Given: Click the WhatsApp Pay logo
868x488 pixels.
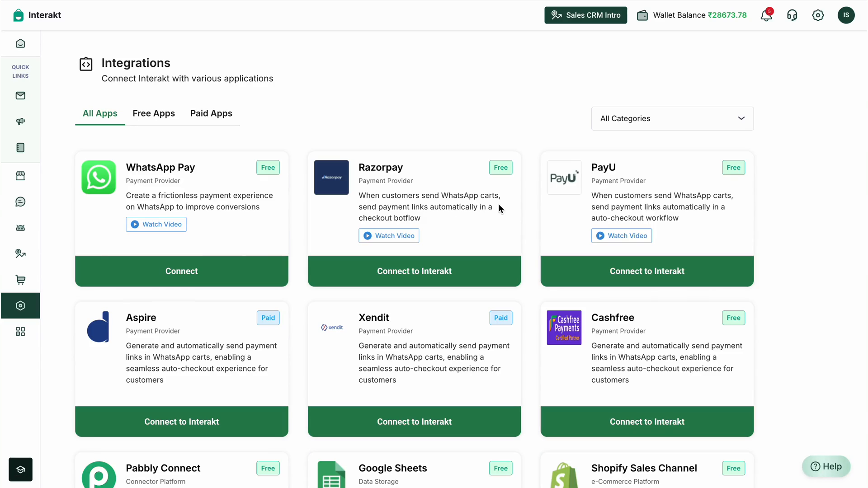Looking at the screenshot, I should pyautogui.click(x=99, y=177).
